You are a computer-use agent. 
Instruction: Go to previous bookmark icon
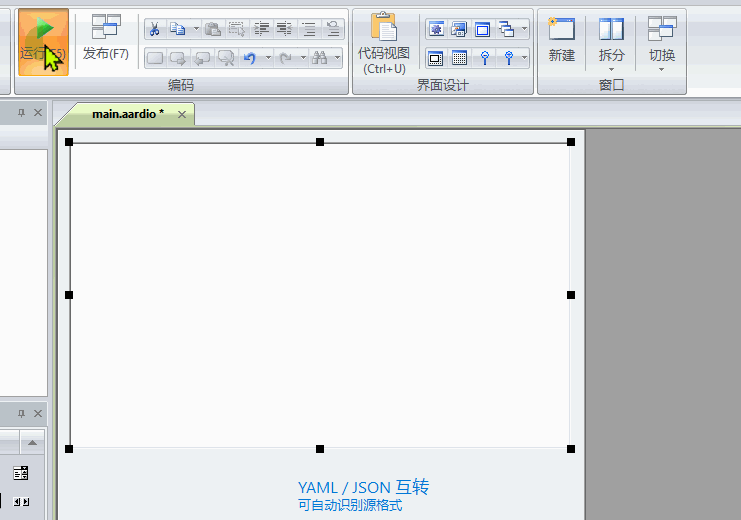point(202,58)
